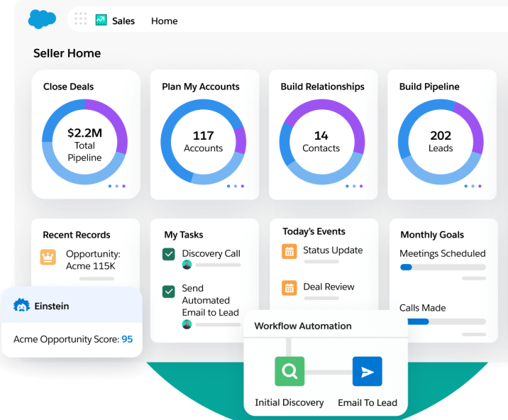Click the Close Deals donut chart
The image size is (508, 420).
84,142
